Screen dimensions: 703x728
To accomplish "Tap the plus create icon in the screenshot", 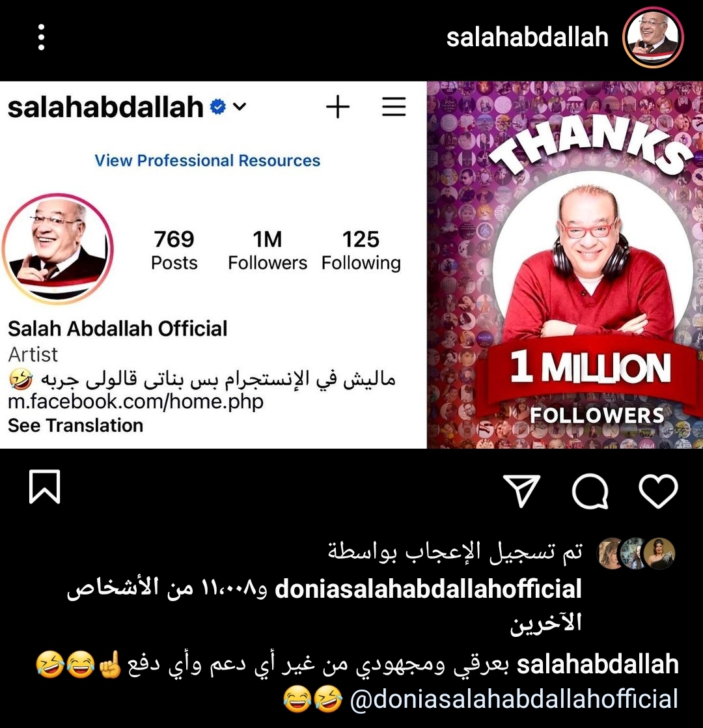I will (337, 107).
